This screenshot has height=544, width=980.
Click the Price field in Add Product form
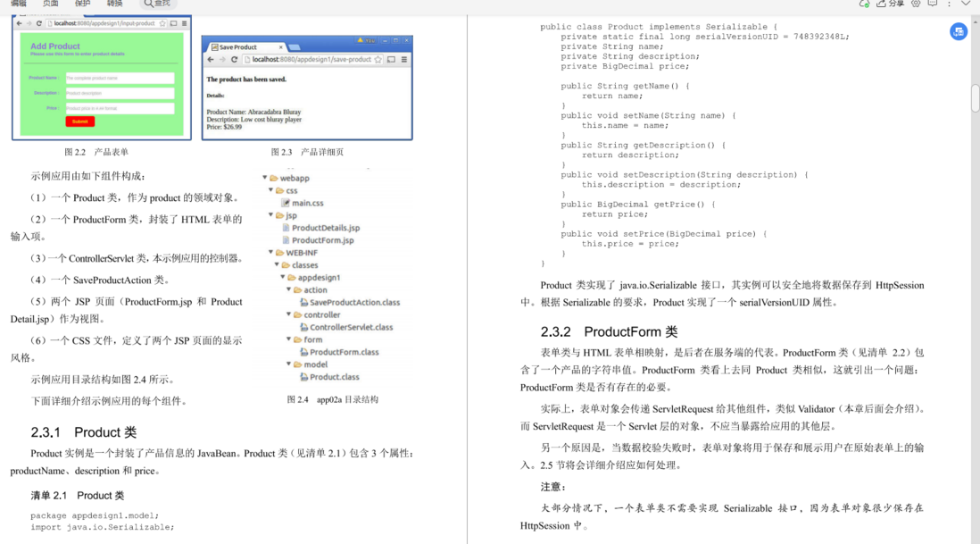tap(120, 108)
